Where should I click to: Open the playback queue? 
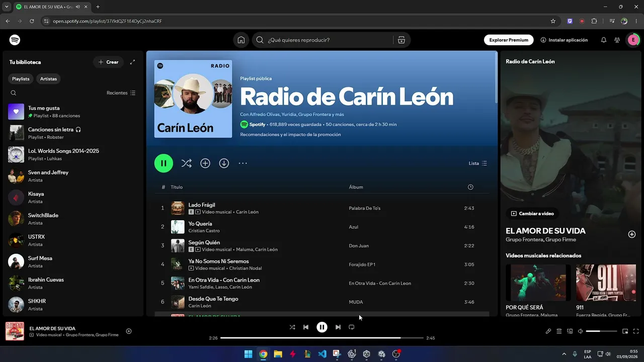[x=559, y=331]
